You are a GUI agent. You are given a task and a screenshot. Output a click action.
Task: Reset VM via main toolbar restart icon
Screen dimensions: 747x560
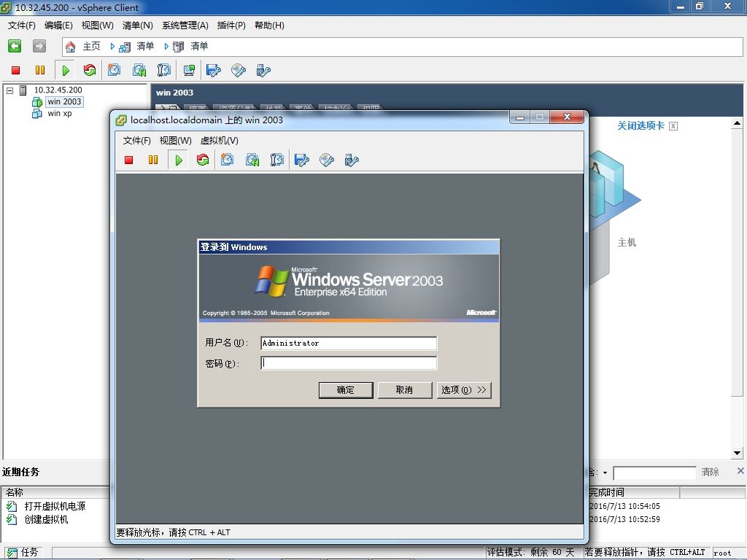click(90, 71)
